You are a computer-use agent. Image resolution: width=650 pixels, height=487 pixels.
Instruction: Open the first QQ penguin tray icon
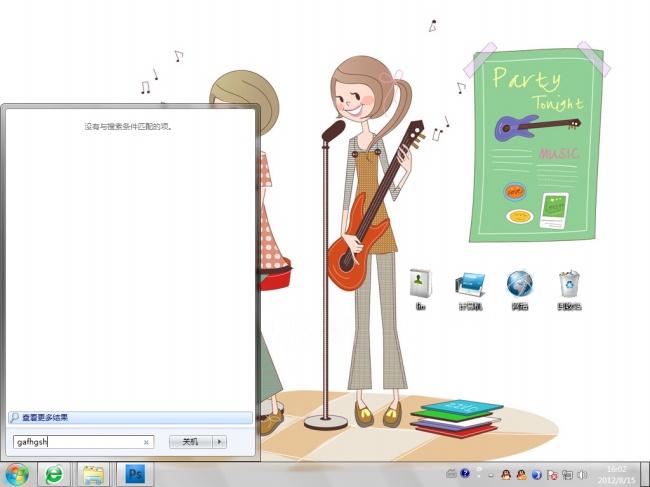point(506,475)
